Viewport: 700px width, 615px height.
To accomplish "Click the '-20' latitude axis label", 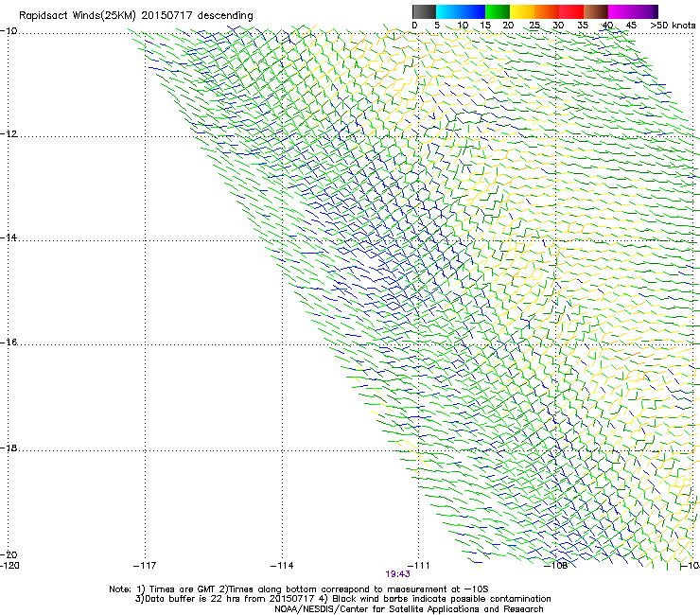I will [x=9, y=554].
